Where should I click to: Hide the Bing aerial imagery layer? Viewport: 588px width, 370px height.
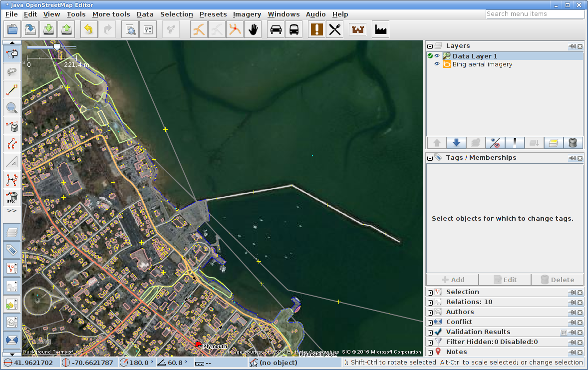click(x=437, y=64)
